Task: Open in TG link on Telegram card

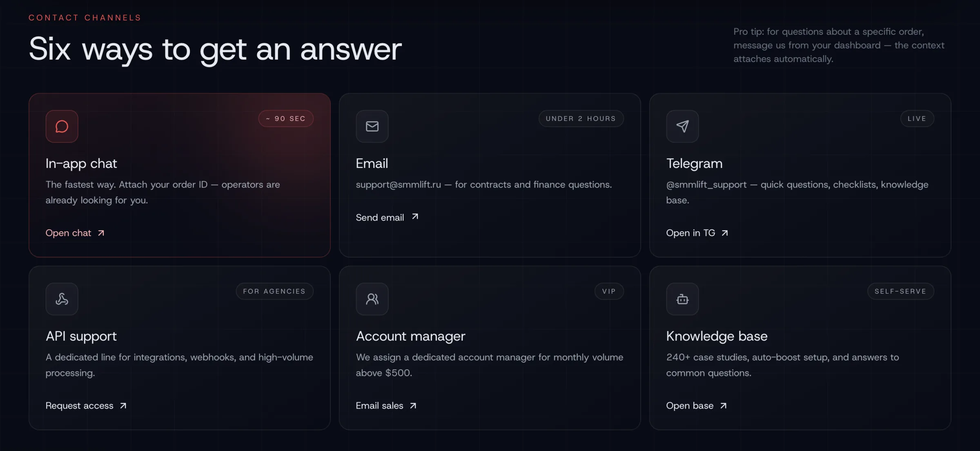Action: tap(690, 233)
